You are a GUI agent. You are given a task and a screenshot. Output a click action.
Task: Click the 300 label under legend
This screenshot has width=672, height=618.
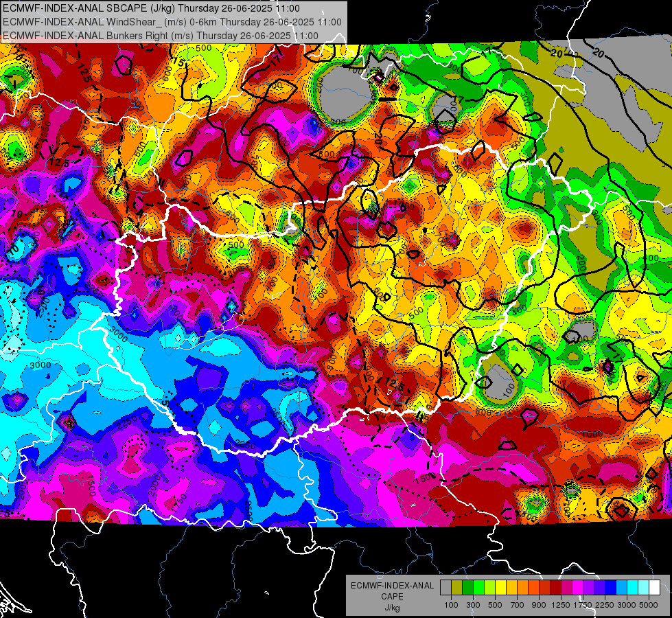coord(473,605)
